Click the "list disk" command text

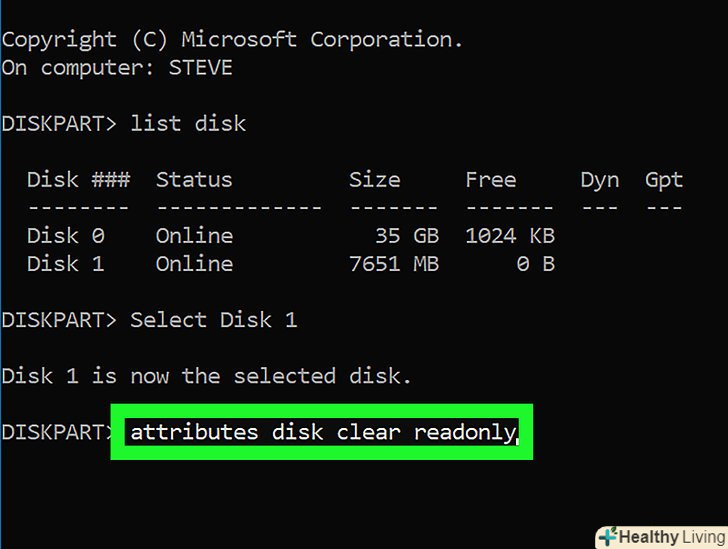point(188,124)
